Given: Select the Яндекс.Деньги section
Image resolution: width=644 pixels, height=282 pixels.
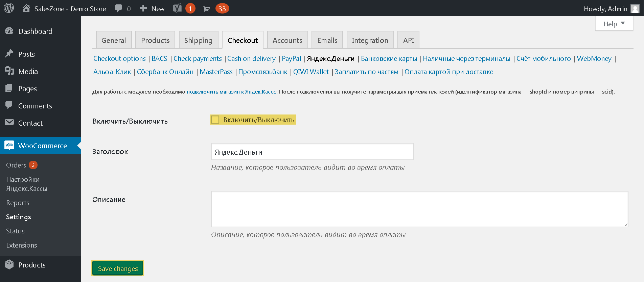Looking at the screenshot, I should (x=331, y=58).
